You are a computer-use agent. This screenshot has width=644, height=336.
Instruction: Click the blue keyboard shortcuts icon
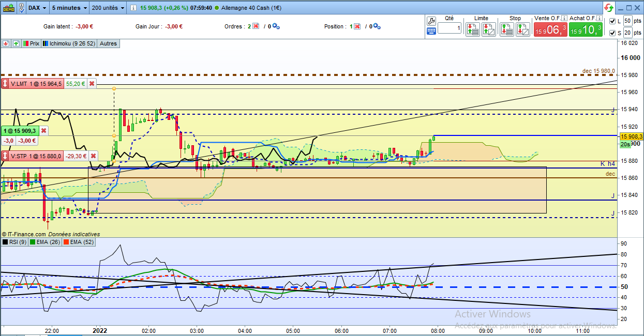431,31
